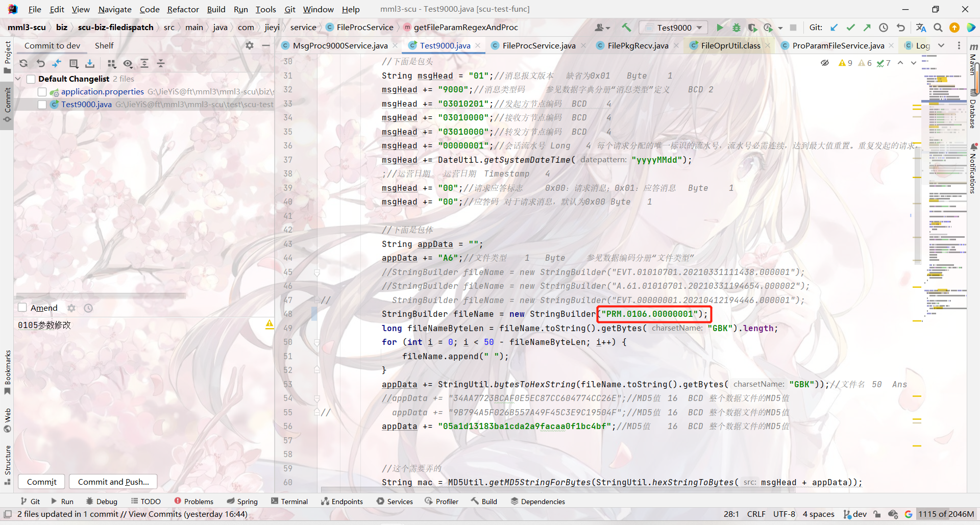Click the Commit button
The image size is (980, 525).
(42, 482)
